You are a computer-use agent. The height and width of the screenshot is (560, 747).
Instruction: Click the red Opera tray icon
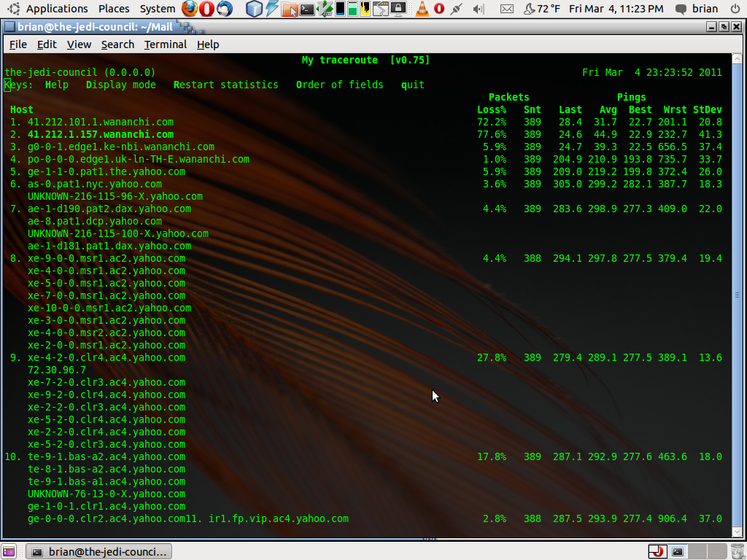coord(439,9)
